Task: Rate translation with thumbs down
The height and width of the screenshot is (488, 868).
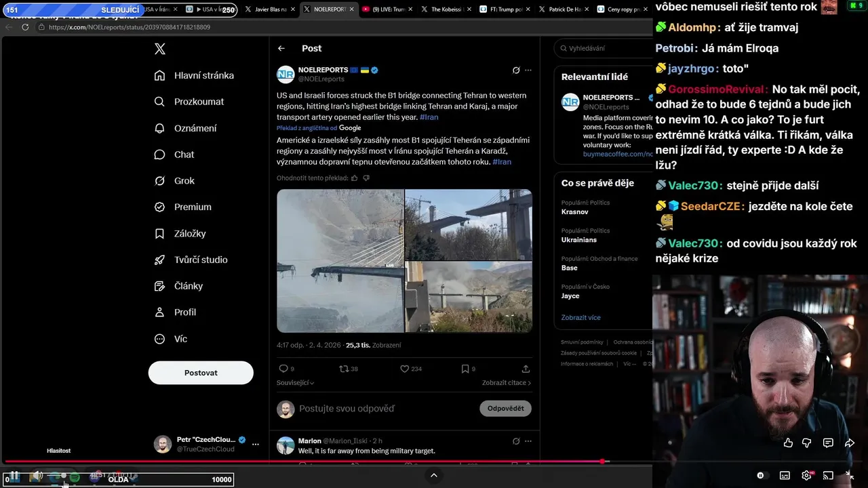Action: [366, 178]
